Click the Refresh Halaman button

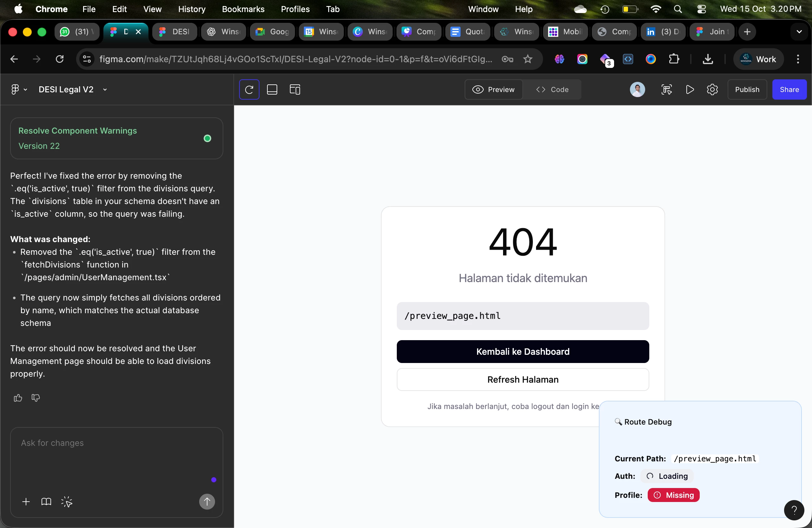click(523, 379)
